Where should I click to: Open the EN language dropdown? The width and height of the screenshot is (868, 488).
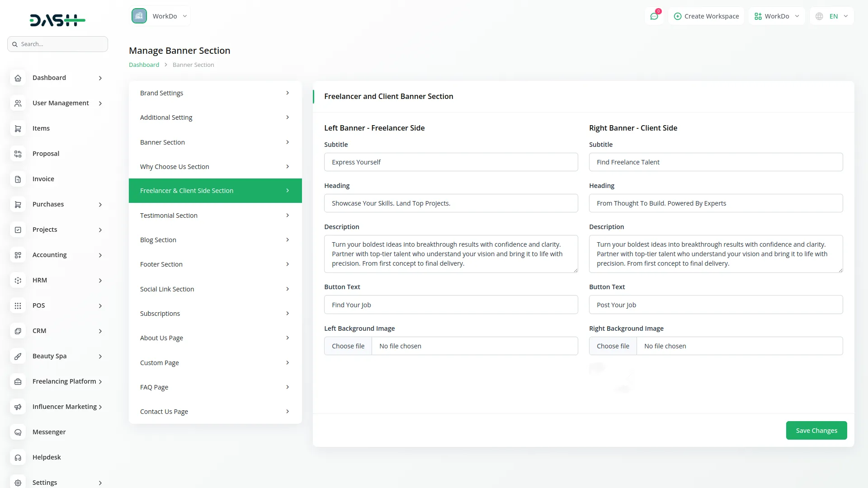tap(832, 16)
